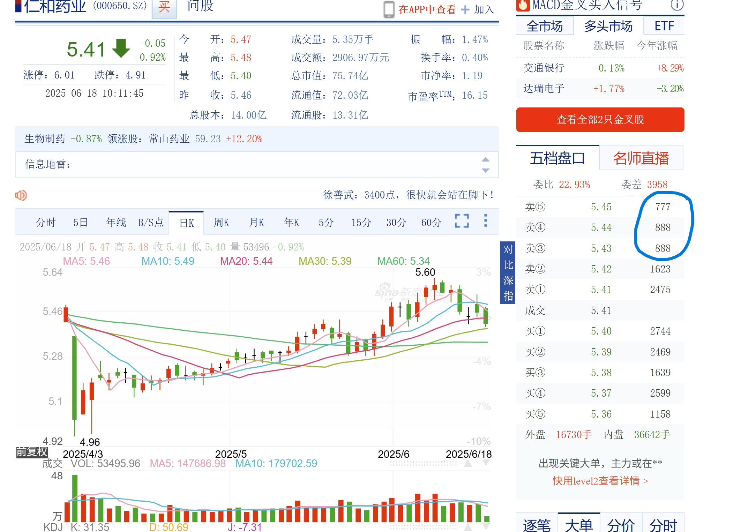
Task: Click the 信息地雷 info field
Action: point(257,164)
